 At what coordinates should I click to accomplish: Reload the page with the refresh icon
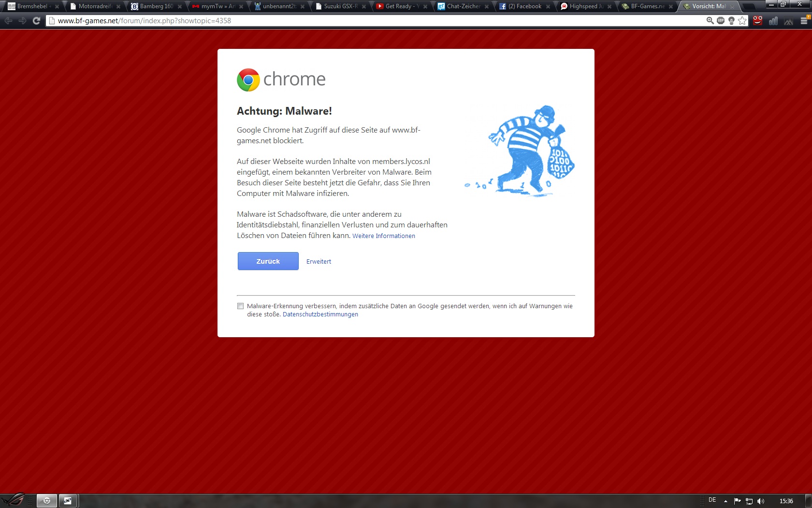(36, 21)
